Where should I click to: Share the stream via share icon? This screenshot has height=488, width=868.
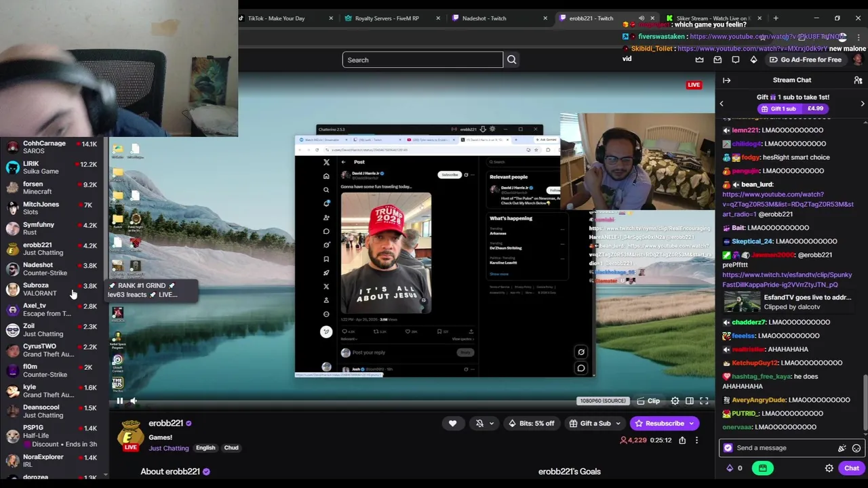[682, 441]
